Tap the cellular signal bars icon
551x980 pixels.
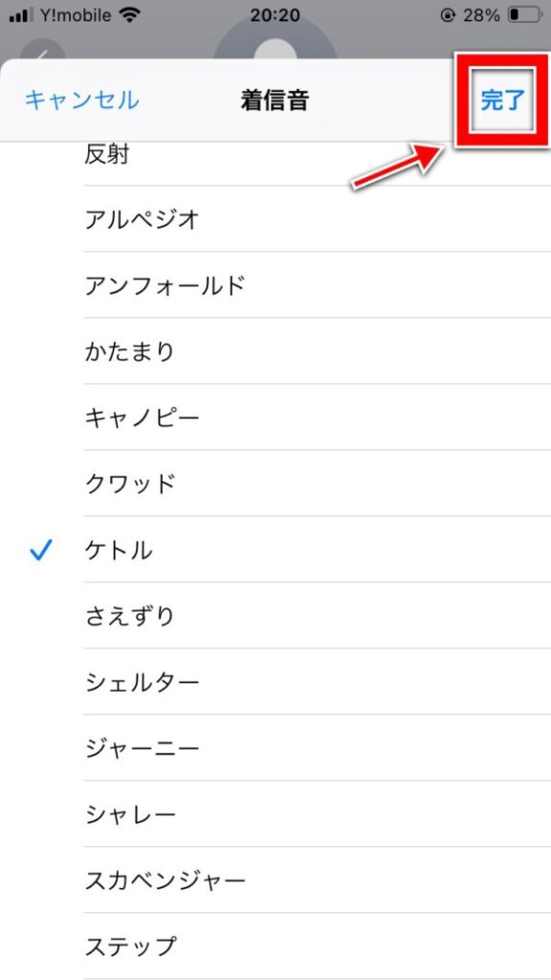click(x=22, y=15)
